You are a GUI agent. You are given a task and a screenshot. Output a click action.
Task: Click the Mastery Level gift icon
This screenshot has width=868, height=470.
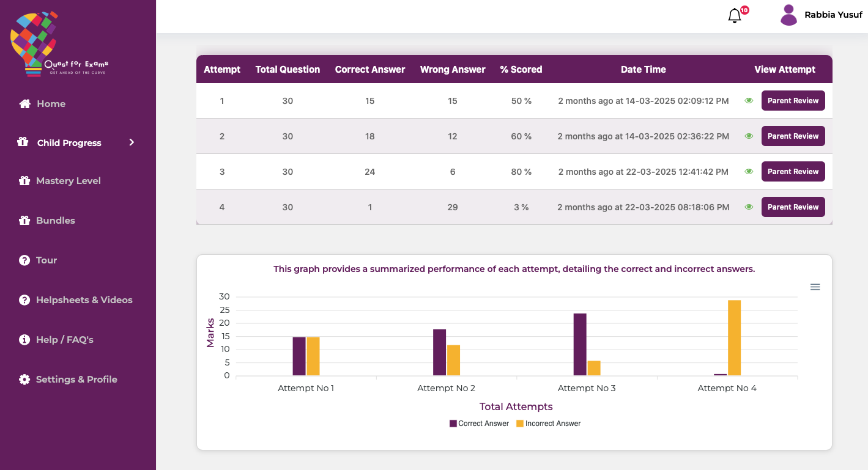click(x=24, y=181)
